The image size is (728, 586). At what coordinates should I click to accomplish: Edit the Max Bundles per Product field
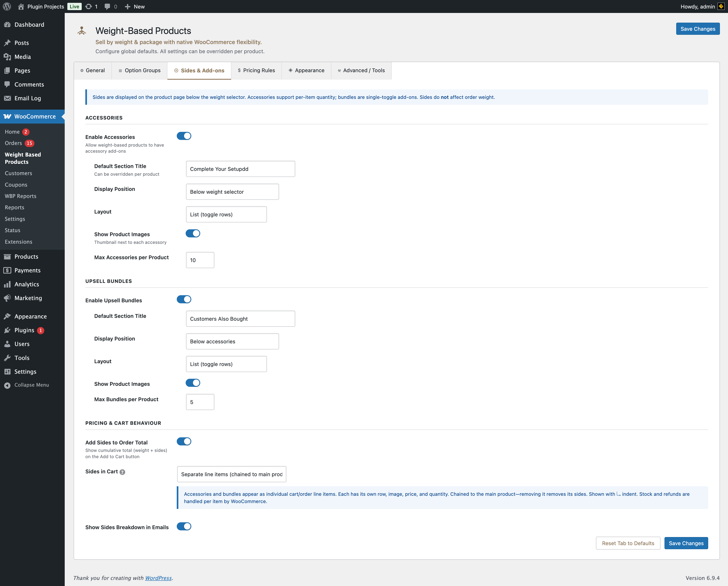coord(200,402)
